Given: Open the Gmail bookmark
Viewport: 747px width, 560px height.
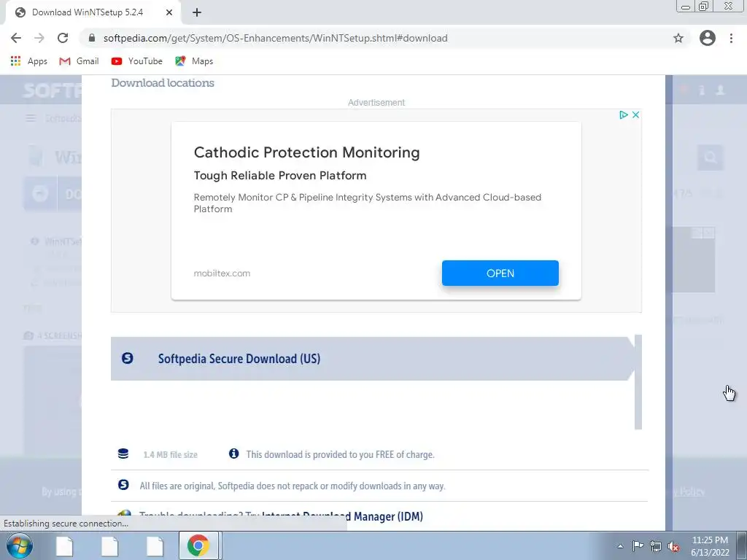Looking at the screenshot, I should click(79, 61).
